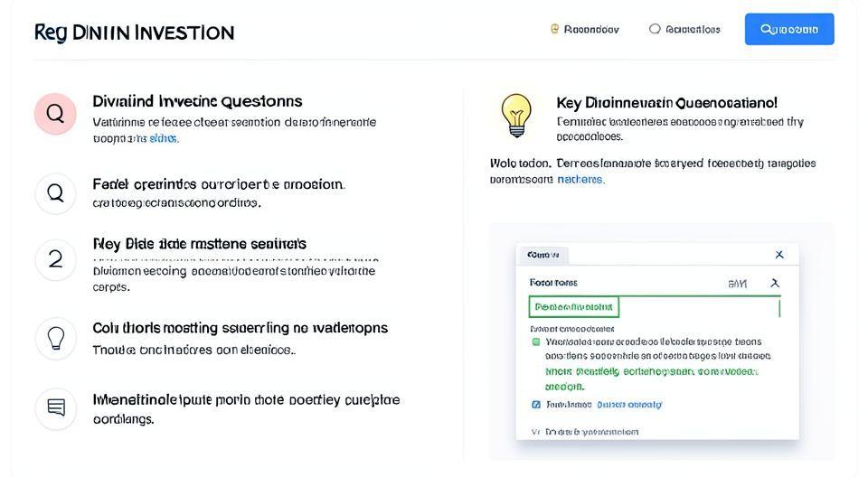
Task: Select the radio circle in top navigation
Action: point(655,29)
